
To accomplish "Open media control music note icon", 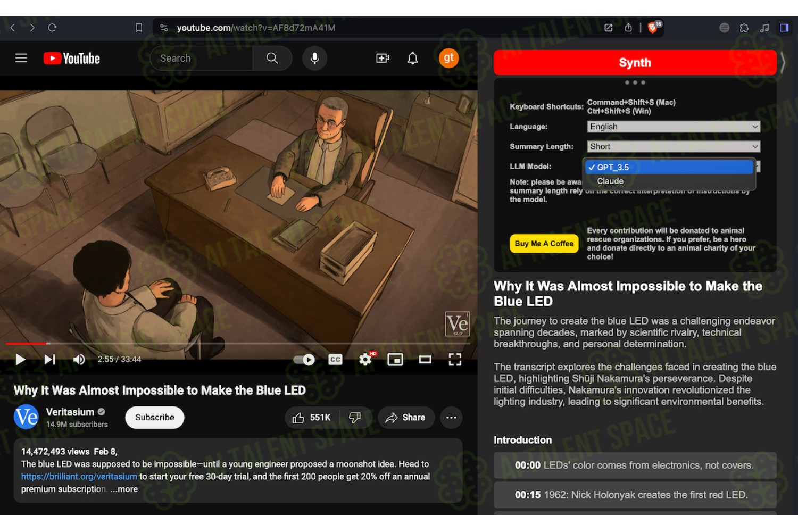I will pos(764,28).
